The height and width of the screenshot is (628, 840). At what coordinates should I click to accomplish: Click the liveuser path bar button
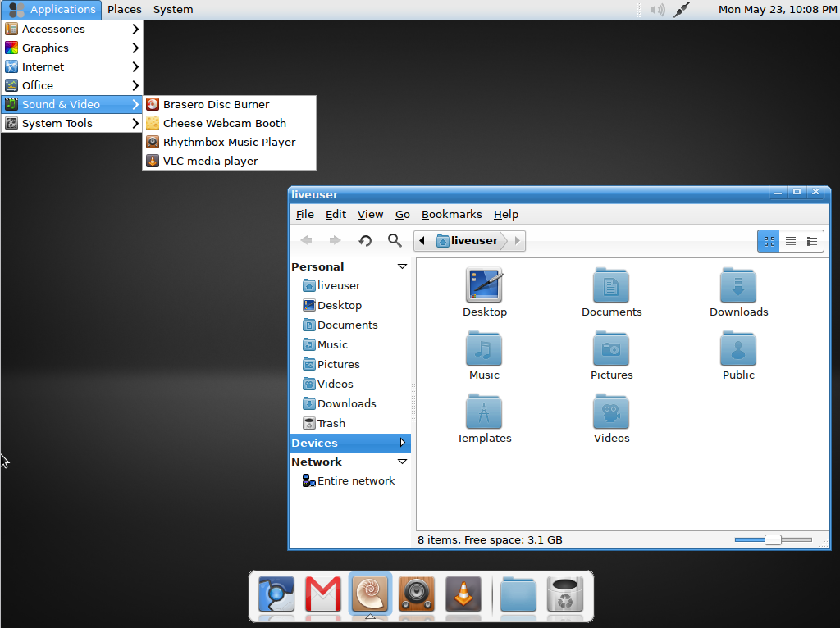468,240
